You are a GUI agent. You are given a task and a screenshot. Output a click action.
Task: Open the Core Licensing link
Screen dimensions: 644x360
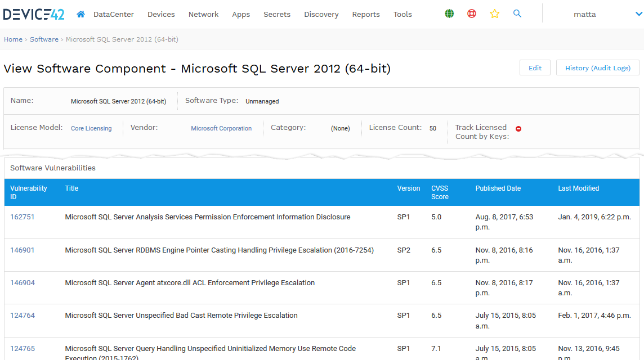(x=91, y=128)
